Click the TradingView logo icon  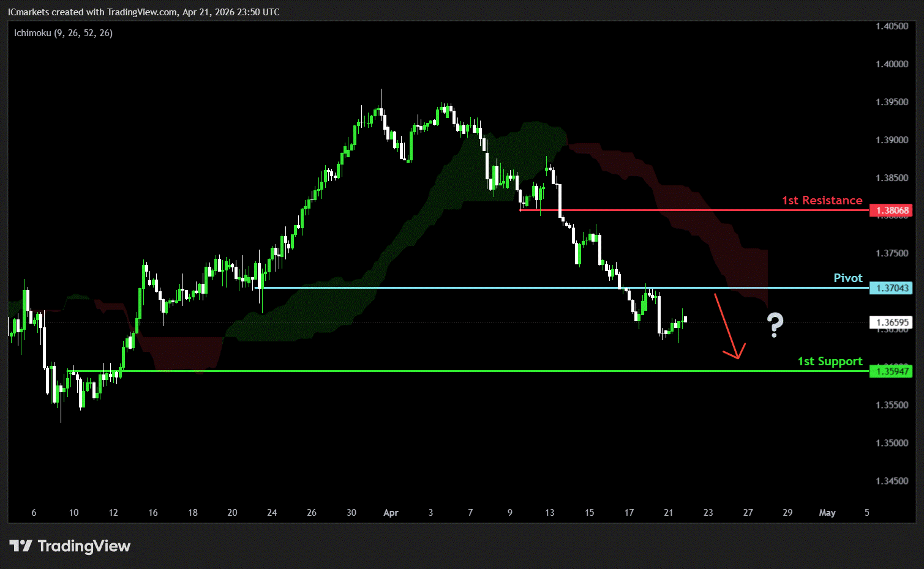[x=21, y=546]
